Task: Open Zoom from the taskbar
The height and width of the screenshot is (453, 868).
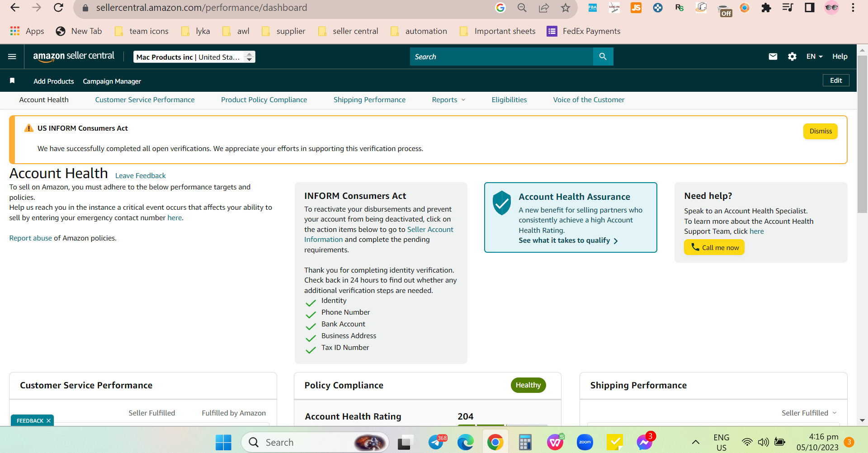Action: click(x=585, y=442)
